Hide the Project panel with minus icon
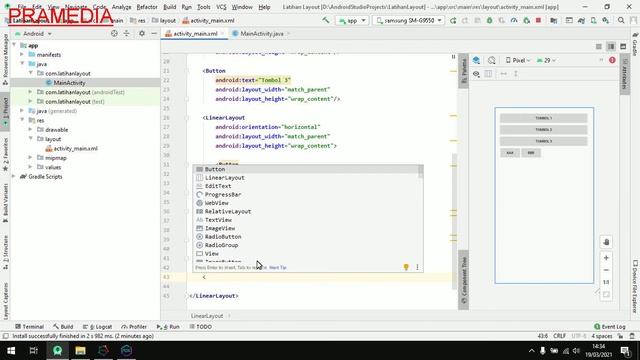 pos(154,33)
